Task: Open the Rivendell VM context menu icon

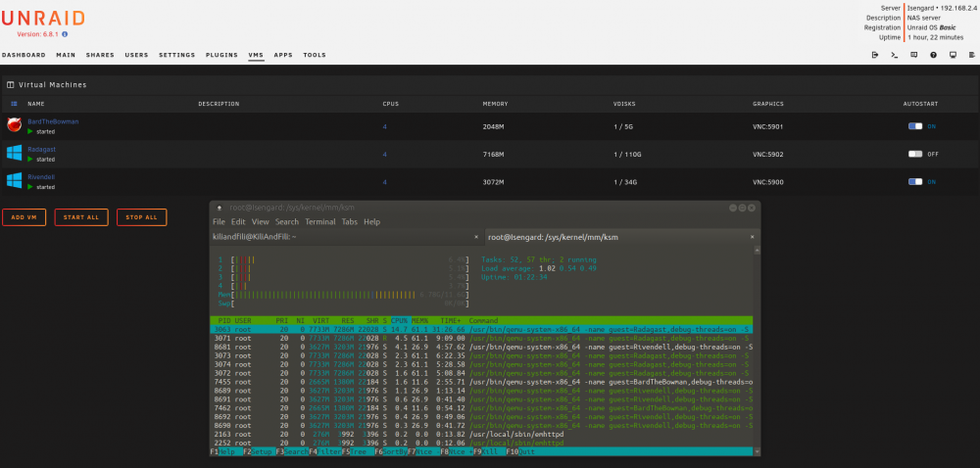Action: [14, 181]
